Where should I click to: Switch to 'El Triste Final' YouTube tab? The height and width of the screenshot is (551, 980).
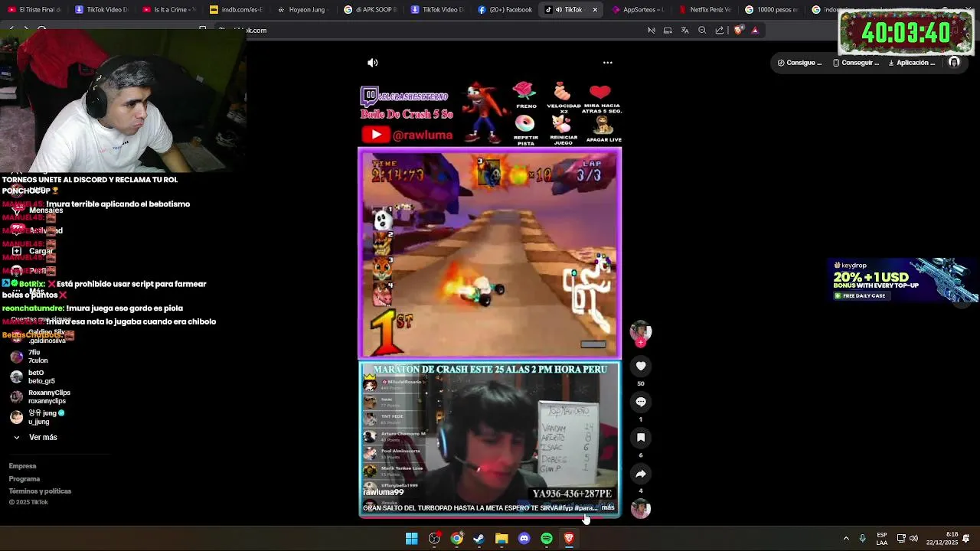coord(34,10)
